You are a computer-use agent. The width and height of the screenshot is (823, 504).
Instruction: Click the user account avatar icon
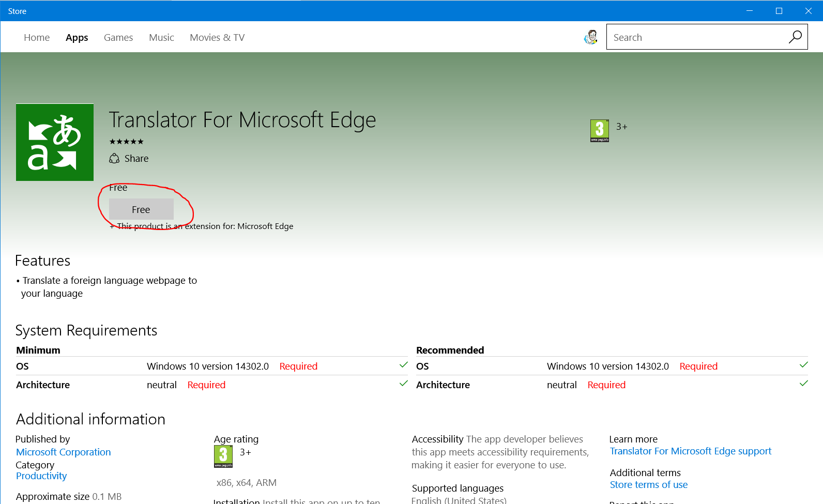pos(591,37)
